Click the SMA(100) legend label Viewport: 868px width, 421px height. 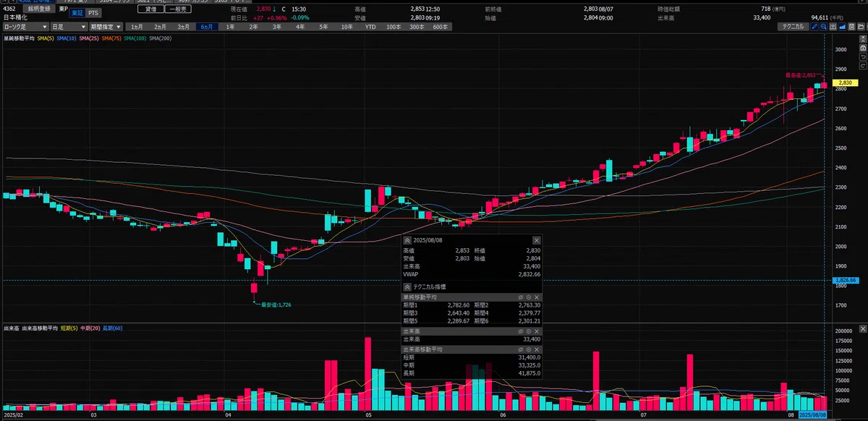coord(135,38)
